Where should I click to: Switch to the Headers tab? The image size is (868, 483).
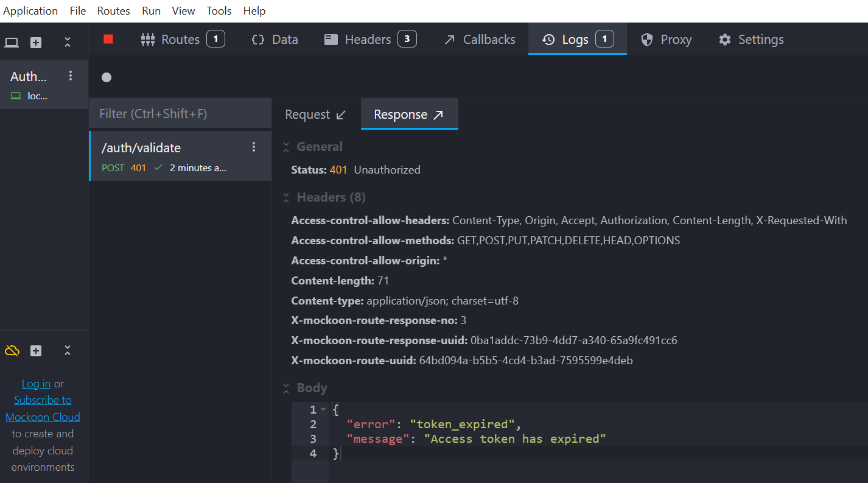[370, 40]
